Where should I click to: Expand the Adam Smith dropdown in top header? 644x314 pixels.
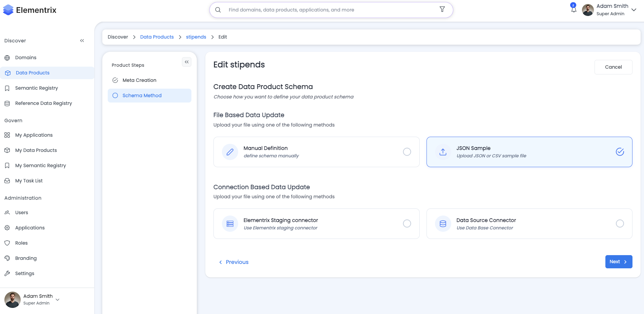(634, 10)
